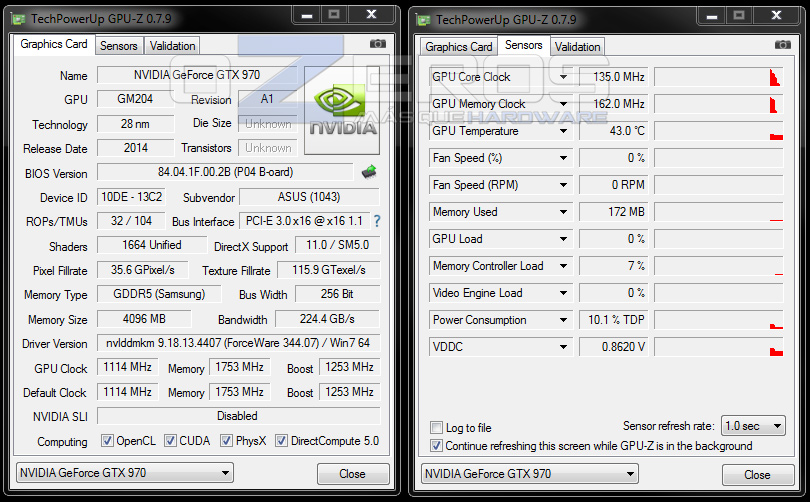Open the Memory Used sensor dropdown
The height and width of the screenshot is (502, 810).
click(x=564, y=212)
